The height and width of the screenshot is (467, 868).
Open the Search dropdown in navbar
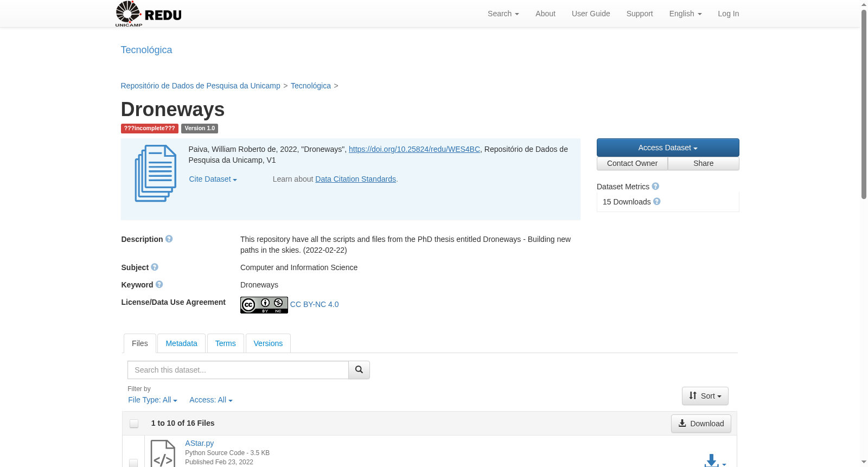(x=503, y=14)
